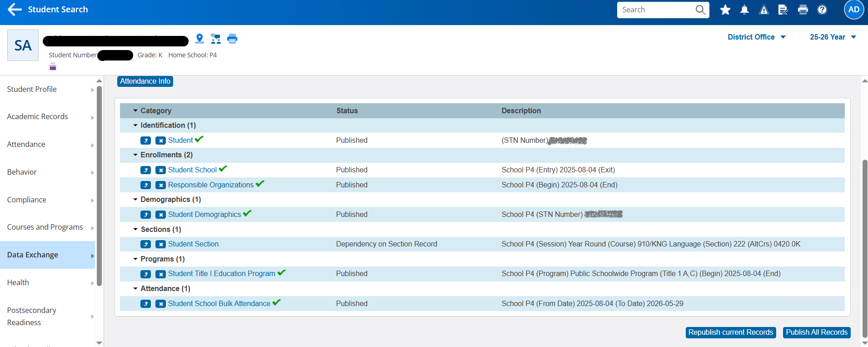Click republish arrow icon for Student Section
868x347 pixels.
click(145, 244)
